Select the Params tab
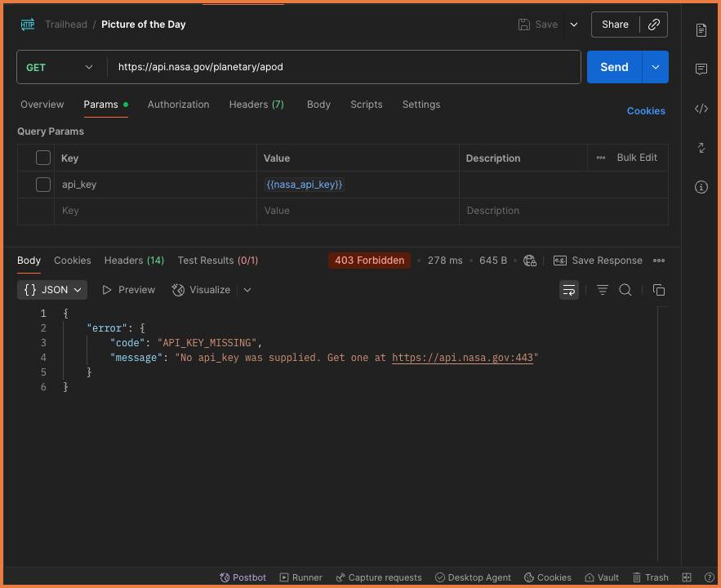This screenshot has height=588, width=721. (x=105, y=105)
